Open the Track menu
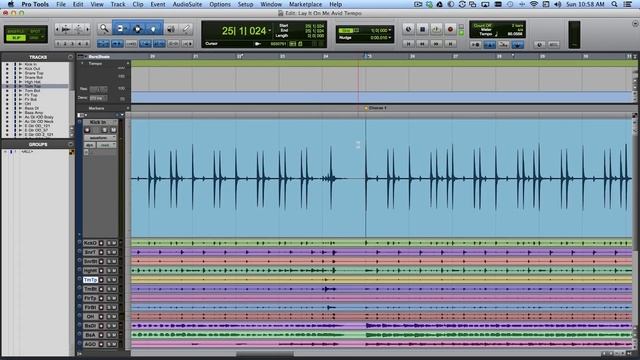Viewport: 640px width, 360px height. pos(118,4)
